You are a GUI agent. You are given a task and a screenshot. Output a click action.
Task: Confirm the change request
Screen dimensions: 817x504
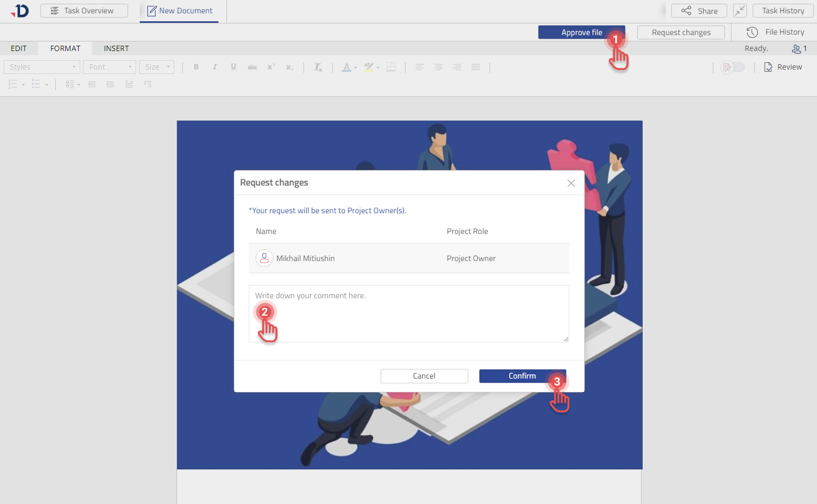[522, 376]
